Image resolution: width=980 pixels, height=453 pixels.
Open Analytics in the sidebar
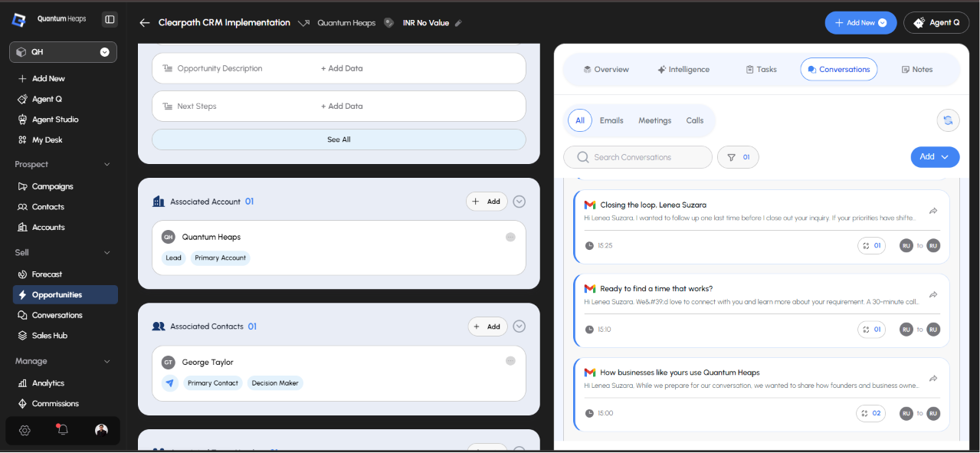[41, 383]
